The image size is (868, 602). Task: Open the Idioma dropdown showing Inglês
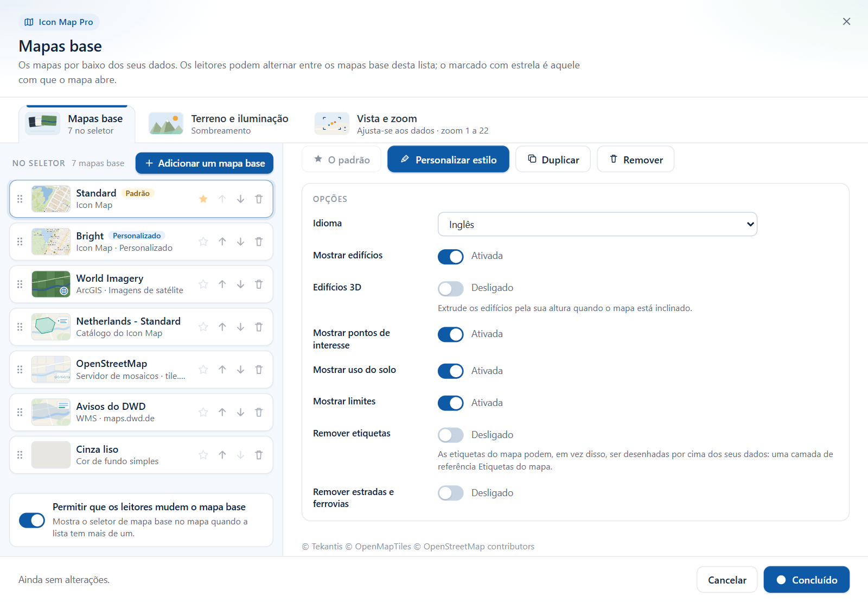pyautogui.click(x=597, y=224)
